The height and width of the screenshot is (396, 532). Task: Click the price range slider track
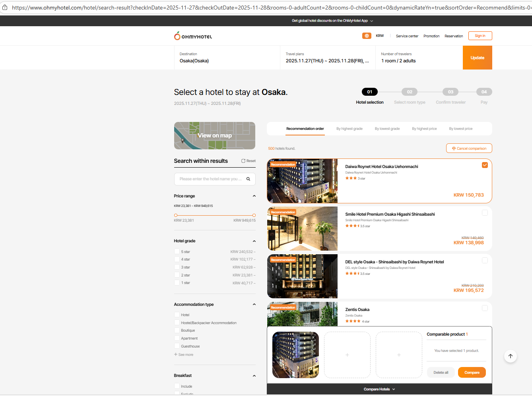(x=215, y=215)
